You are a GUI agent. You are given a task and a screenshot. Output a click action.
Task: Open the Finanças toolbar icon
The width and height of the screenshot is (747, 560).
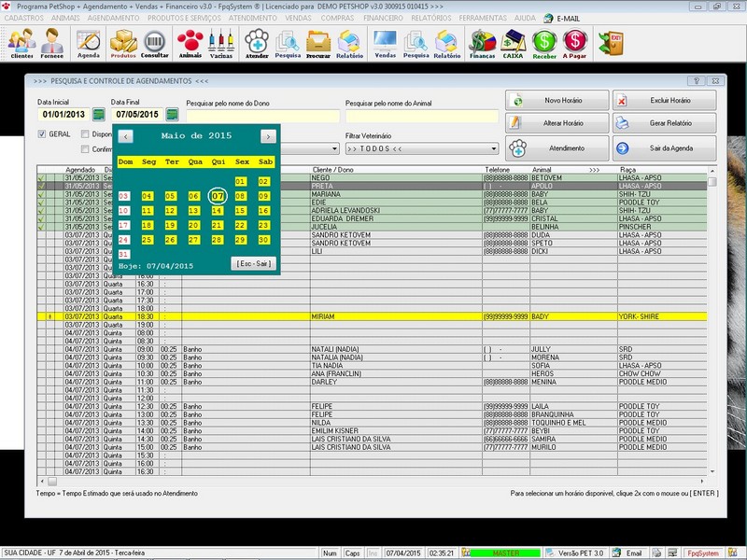pyautogui.click(x=482, y=43)
